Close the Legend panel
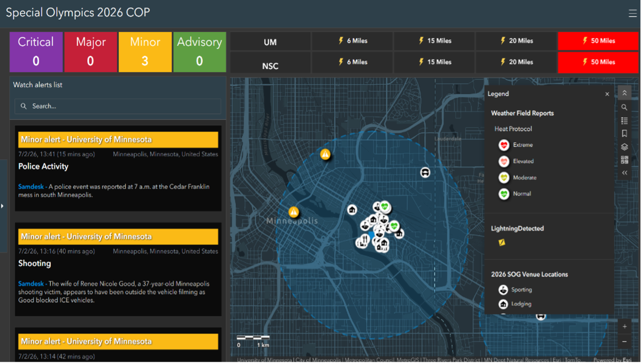642x364 pixels. pyautogui.click(x=607, y=94)
